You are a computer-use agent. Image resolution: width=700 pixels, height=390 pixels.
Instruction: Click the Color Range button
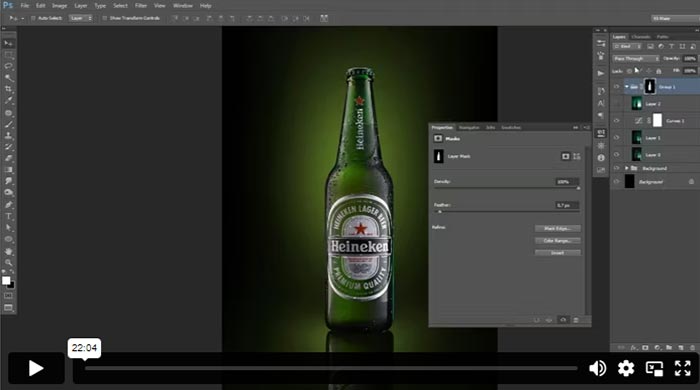coord(558,241)
